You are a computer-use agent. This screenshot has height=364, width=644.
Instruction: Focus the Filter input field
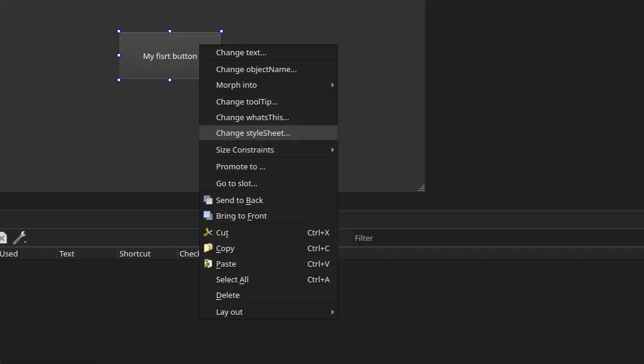(497, 238)
